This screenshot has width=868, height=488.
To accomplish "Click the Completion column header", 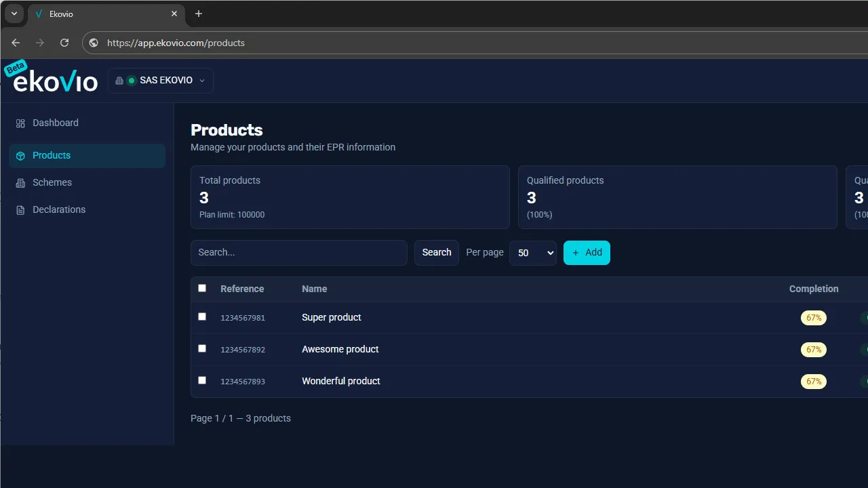I will (x=814, y=289).
